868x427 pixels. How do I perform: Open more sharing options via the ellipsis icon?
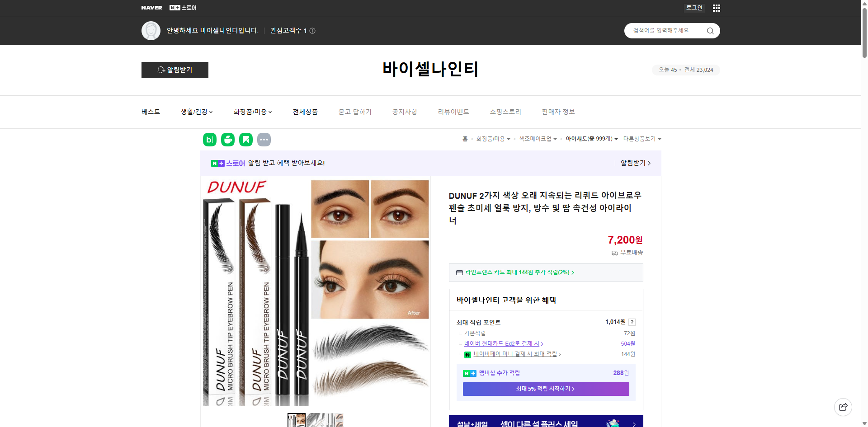(x=264, y=140)
